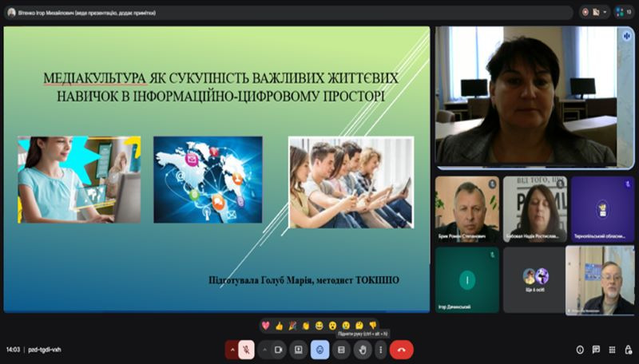
Task: Send laughing face reaction
Action: pyautogui.click(x=319, y=326)
